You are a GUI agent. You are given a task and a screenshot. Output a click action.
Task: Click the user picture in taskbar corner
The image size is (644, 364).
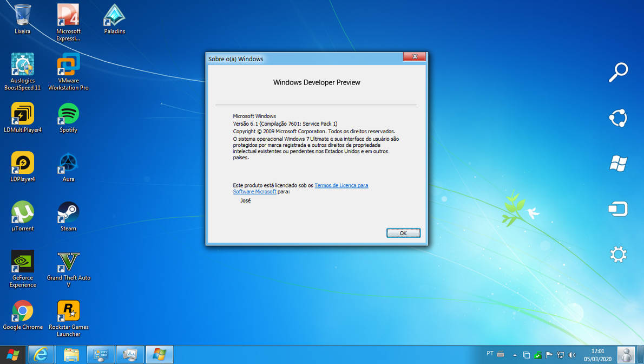click(627, 355)
